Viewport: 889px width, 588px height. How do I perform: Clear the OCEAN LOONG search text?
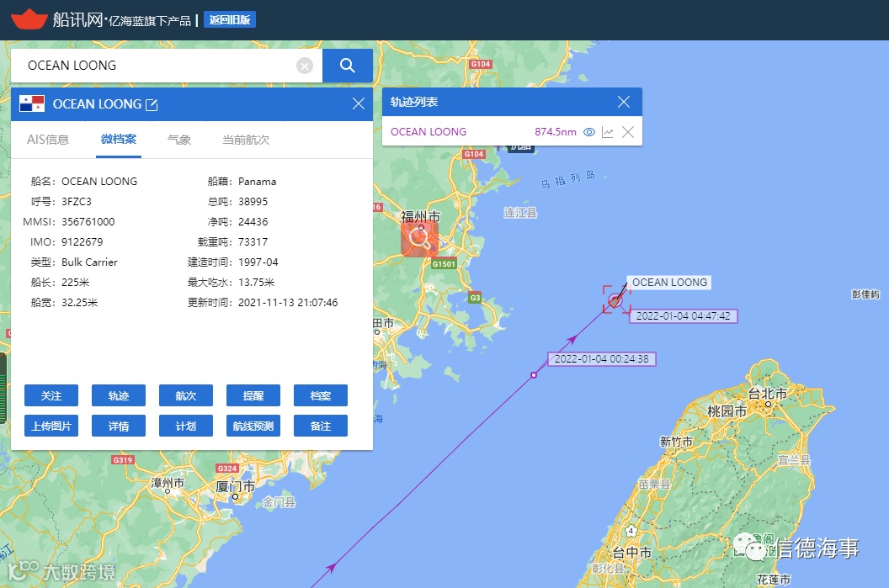(x=305, y=66)
